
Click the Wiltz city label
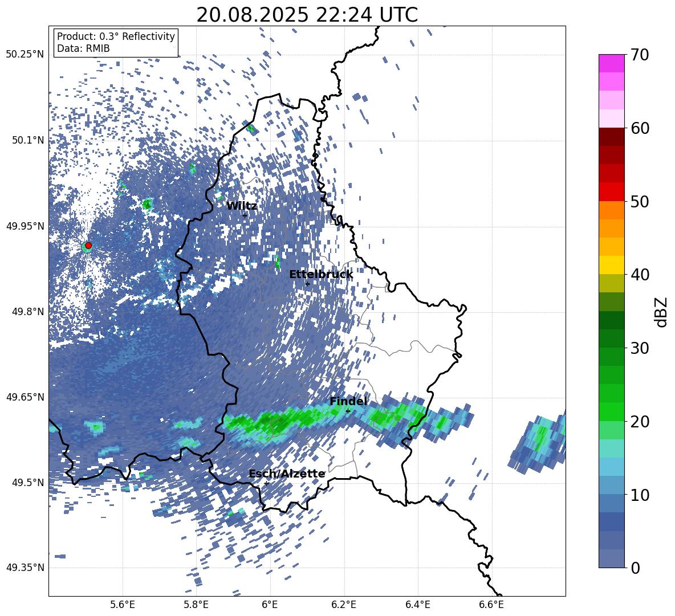[x=242, y=206]
